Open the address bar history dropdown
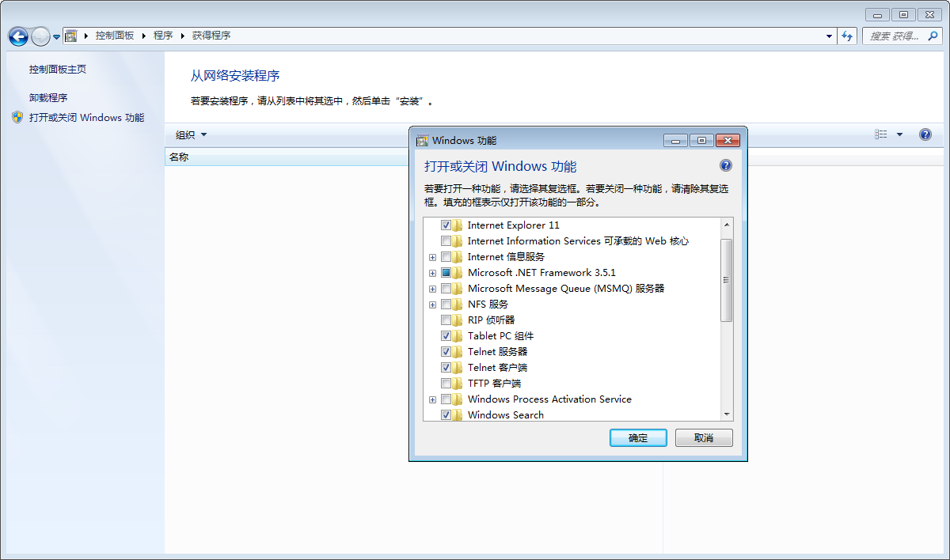 [829, 36]
